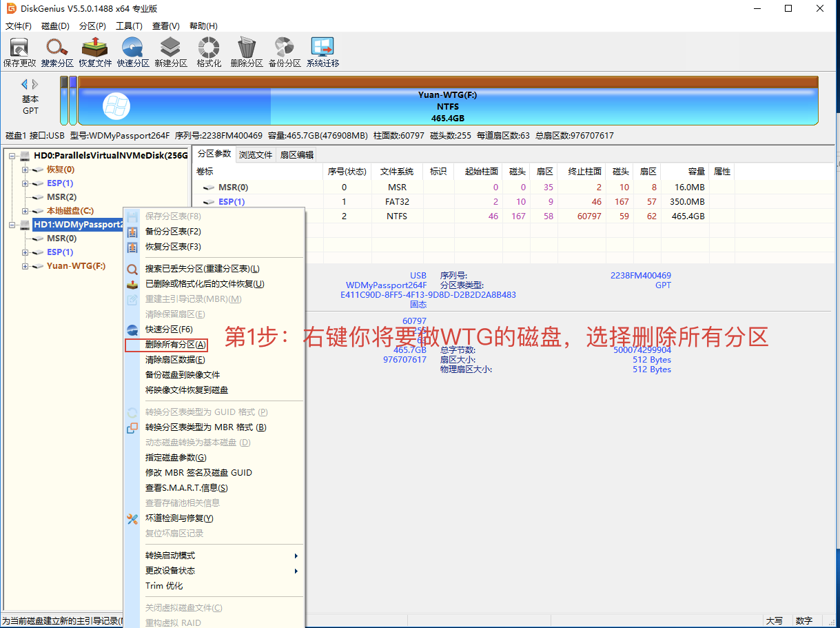Go to the next disk with the right arrow
The height and width of the screenshot is (628, 840).
pos(35,84)
